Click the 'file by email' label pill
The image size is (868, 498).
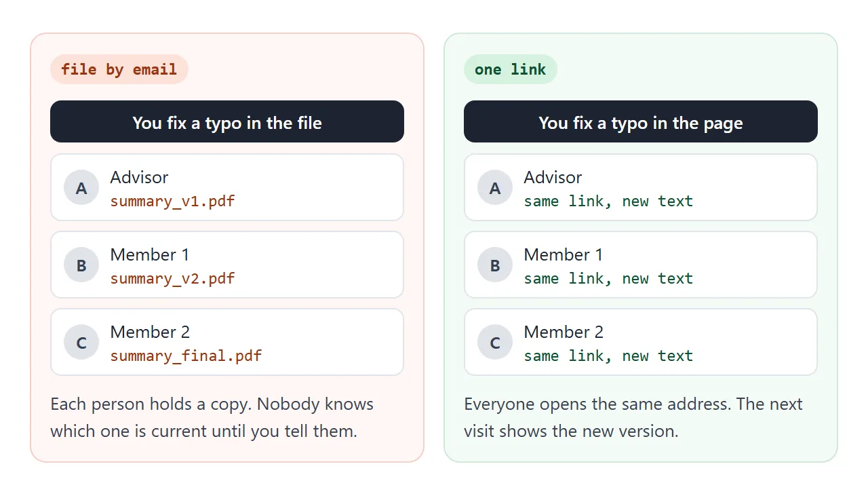119,69
